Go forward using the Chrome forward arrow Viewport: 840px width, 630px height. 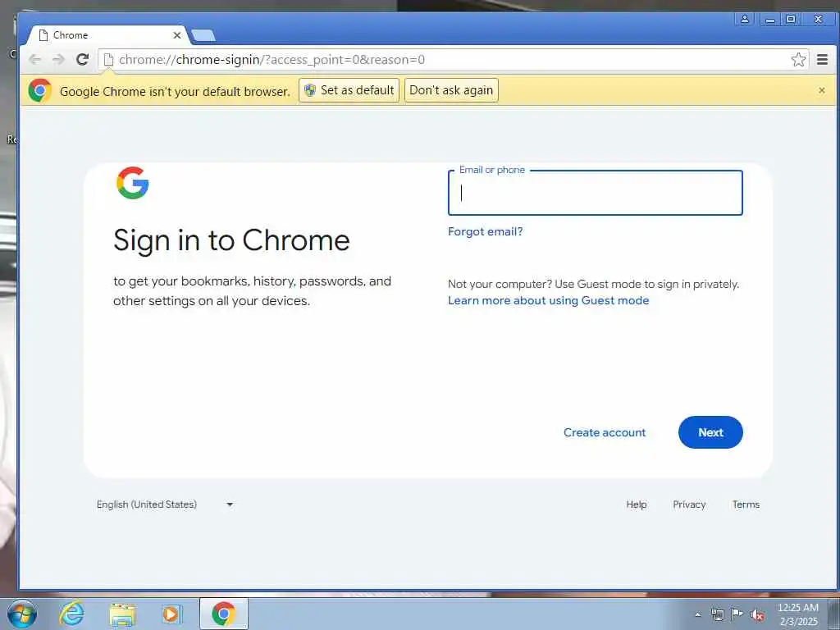(58, 59)
